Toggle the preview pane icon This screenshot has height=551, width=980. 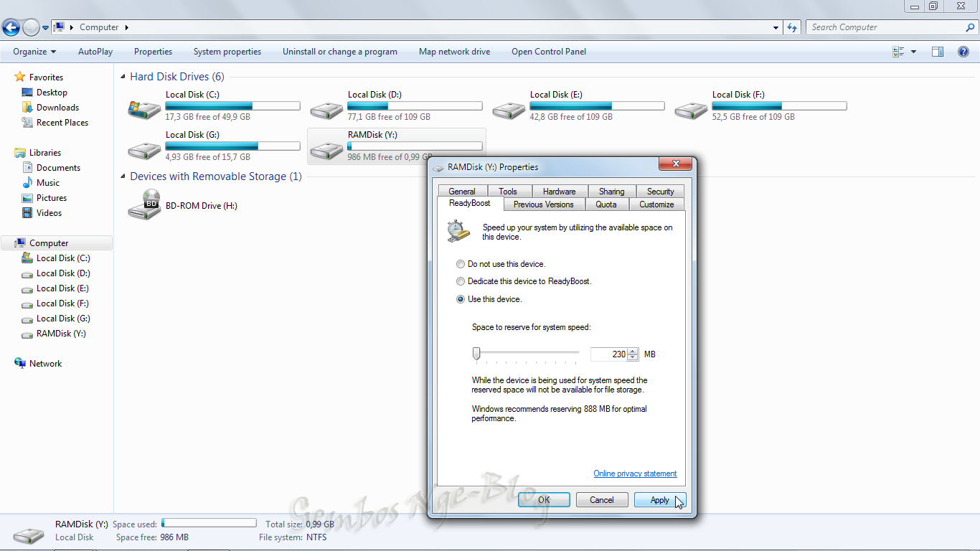938,52
